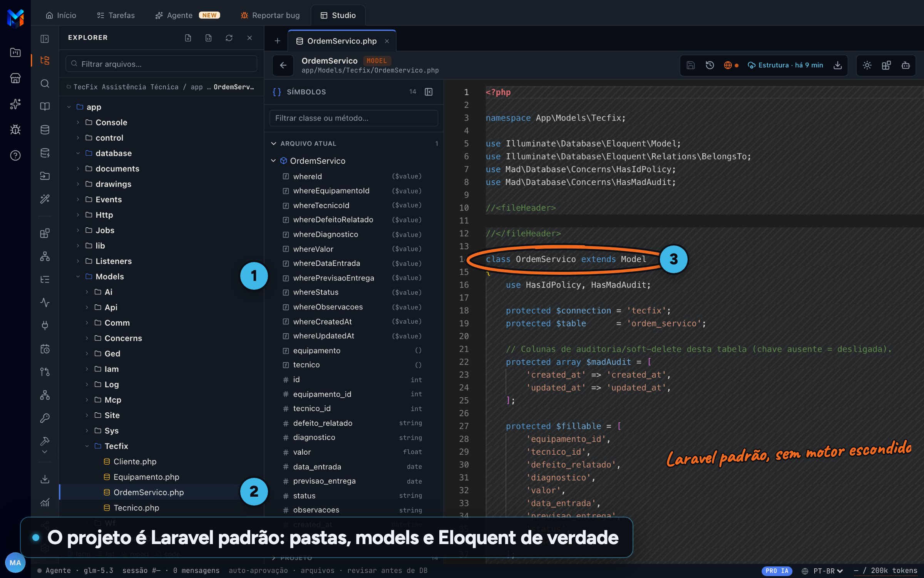Open the storefront marketplace icon
This screenshot has height=578, width=924.
pyautogui.click(x=15, y=78)
